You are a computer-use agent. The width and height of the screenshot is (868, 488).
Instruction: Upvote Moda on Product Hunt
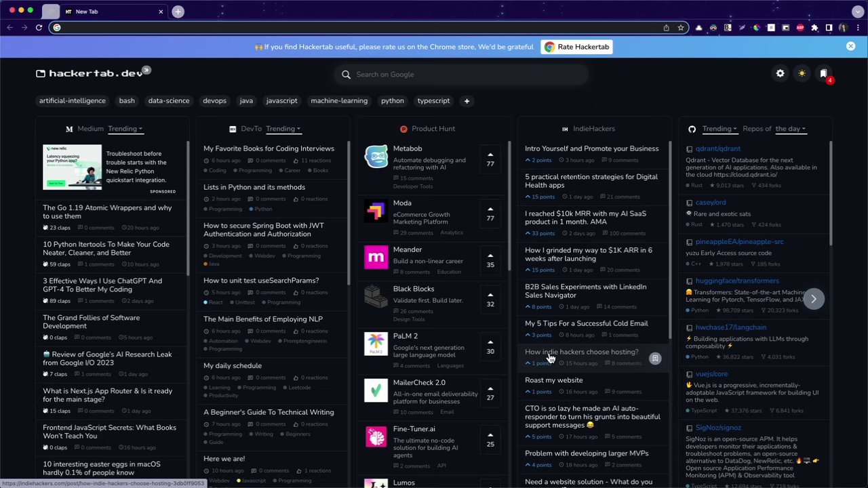[x=490, y=213]
